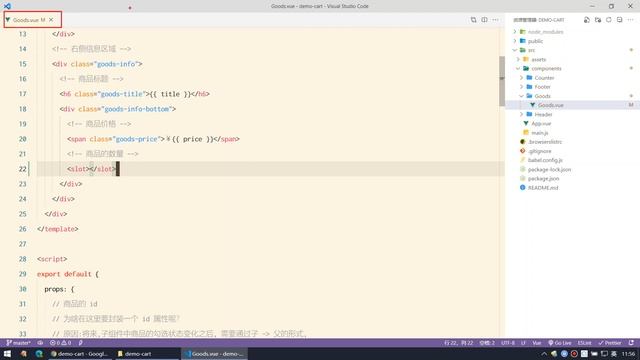Collapse the src folder
This screenshot has height=360, width=640.
pyautogui.click(x=531, y=50)
